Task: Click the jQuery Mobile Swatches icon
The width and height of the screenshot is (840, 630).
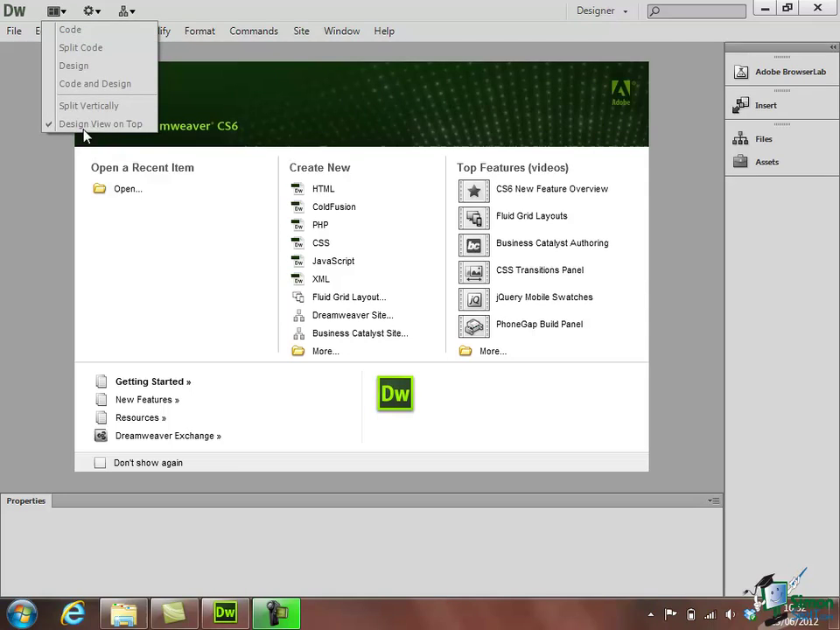Action: pos(473,299)
